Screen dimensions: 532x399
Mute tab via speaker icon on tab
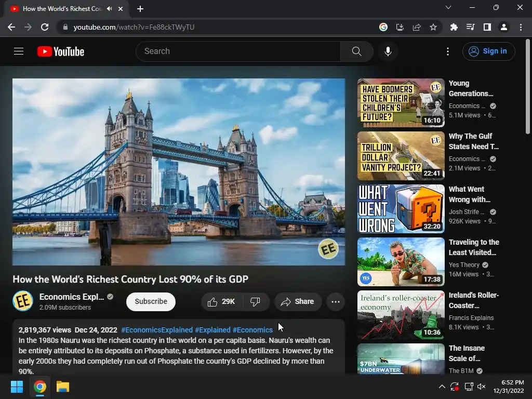click(109, 9)
